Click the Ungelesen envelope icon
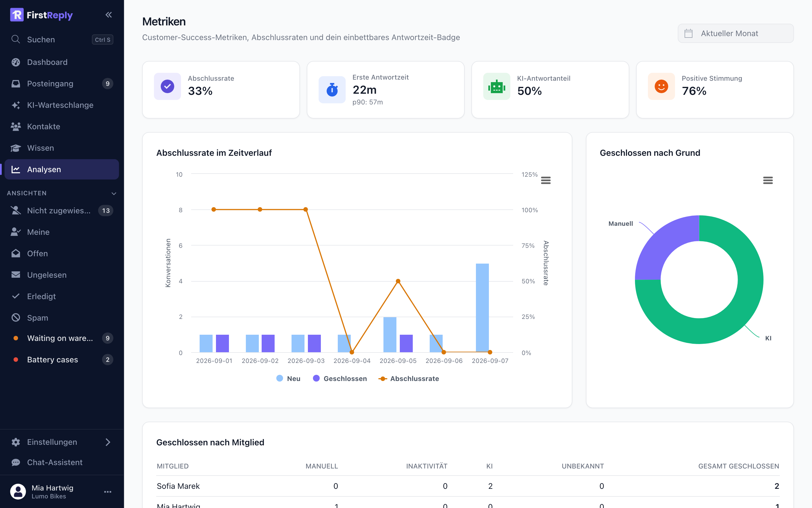Screen dimensions: 812x508 (16, 275)
